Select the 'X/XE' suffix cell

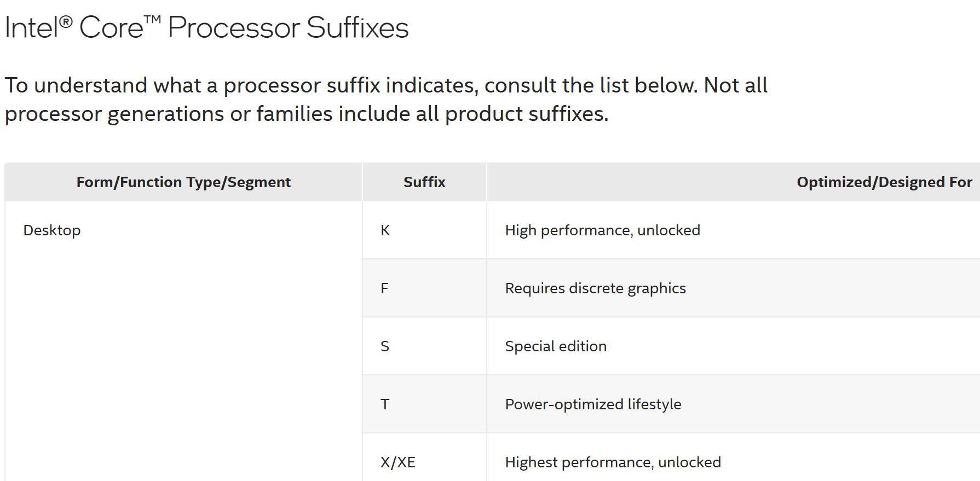click(x=398, y=462)
